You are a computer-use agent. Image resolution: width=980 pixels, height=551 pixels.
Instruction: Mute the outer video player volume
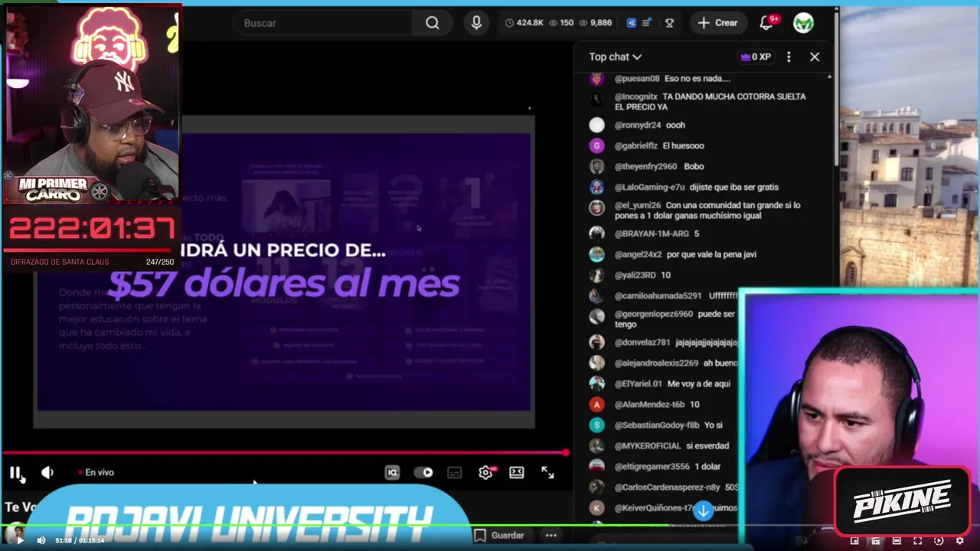click(x=41, y=540)
